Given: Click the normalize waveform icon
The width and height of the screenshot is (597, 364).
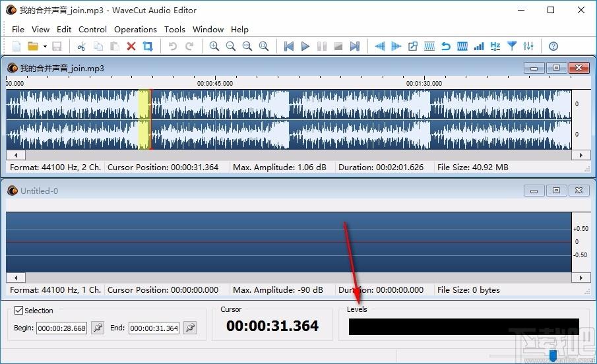Looking at the screenshot, I should [462, 46].
